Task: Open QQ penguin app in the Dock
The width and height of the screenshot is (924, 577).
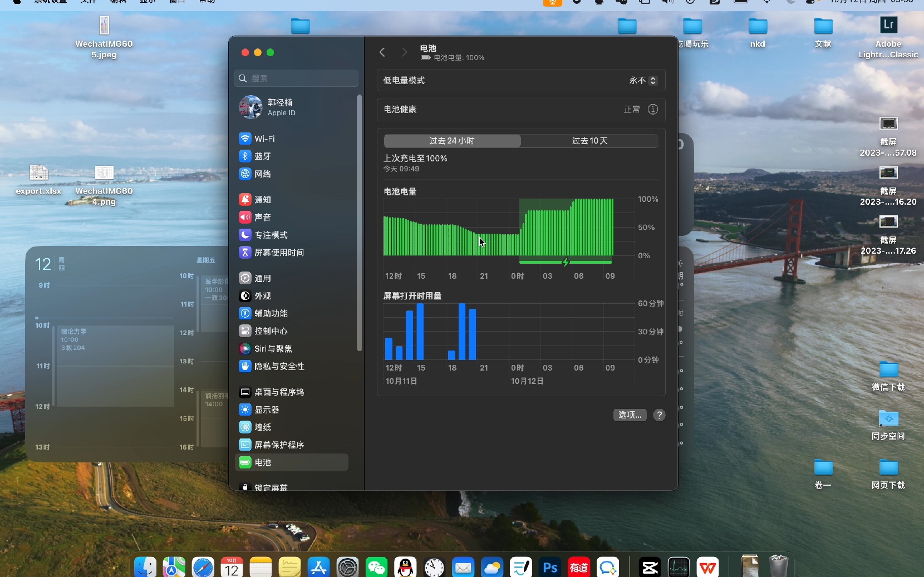Action: (405, 568)
